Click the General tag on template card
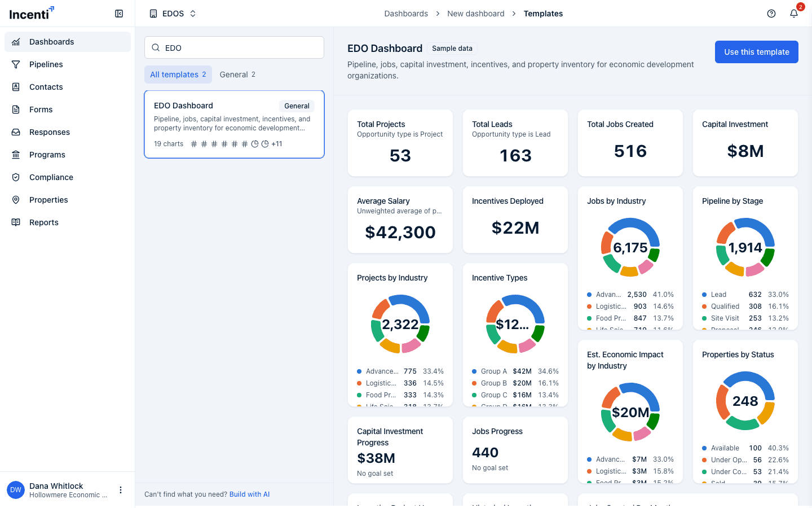Screen dimensions: 812x508 tap(297, 106)
